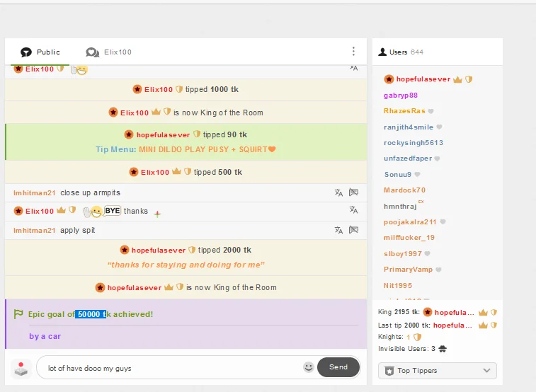Click the joystick icon beside the message input

(22, 368)
